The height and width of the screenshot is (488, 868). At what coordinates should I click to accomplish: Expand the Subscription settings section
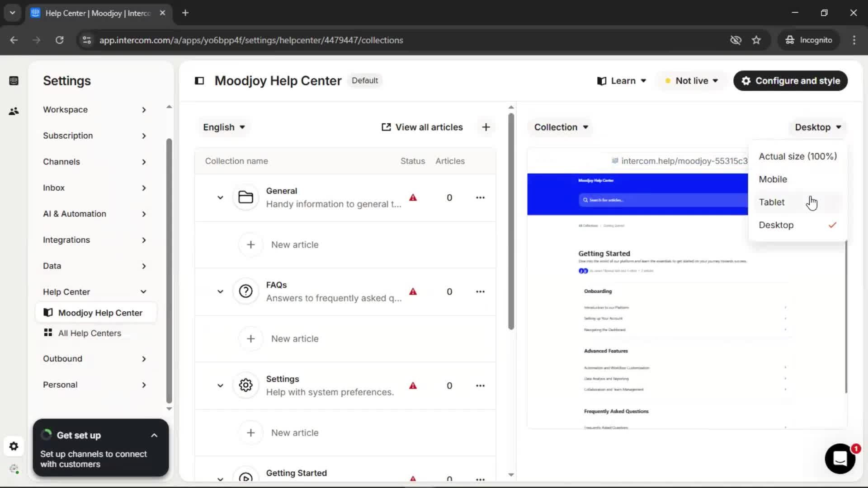(x=94, y=136)
